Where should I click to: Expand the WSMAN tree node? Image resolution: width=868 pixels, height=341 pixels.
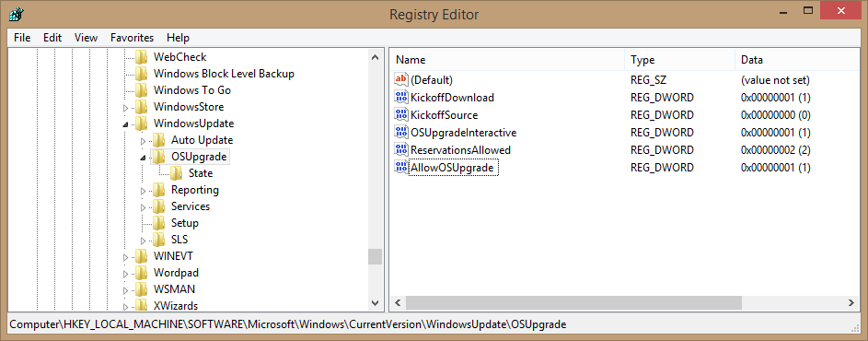[x=126, y=290]
